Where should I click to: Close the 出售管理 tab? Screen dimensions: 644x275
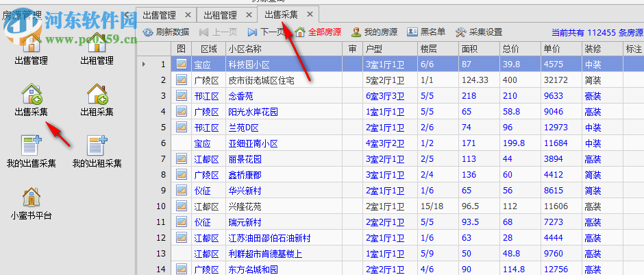188,15
